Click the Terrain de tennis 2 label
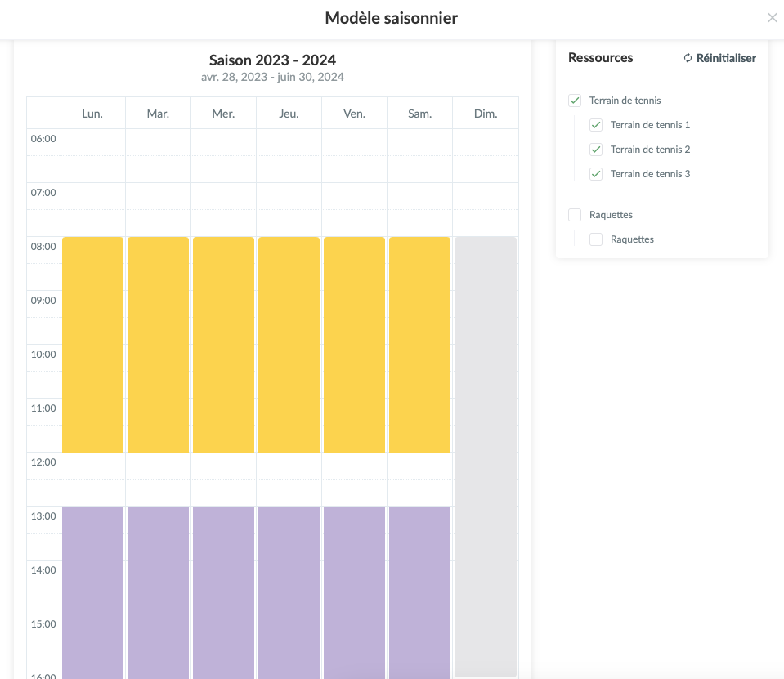 coord(650,150)
